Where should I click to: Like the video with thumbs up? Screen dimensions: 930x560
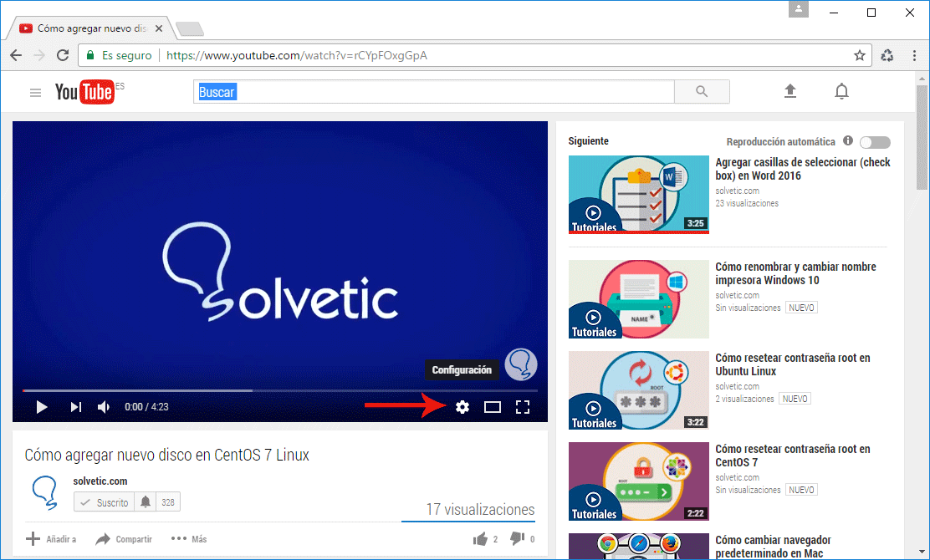pos(480,538)
